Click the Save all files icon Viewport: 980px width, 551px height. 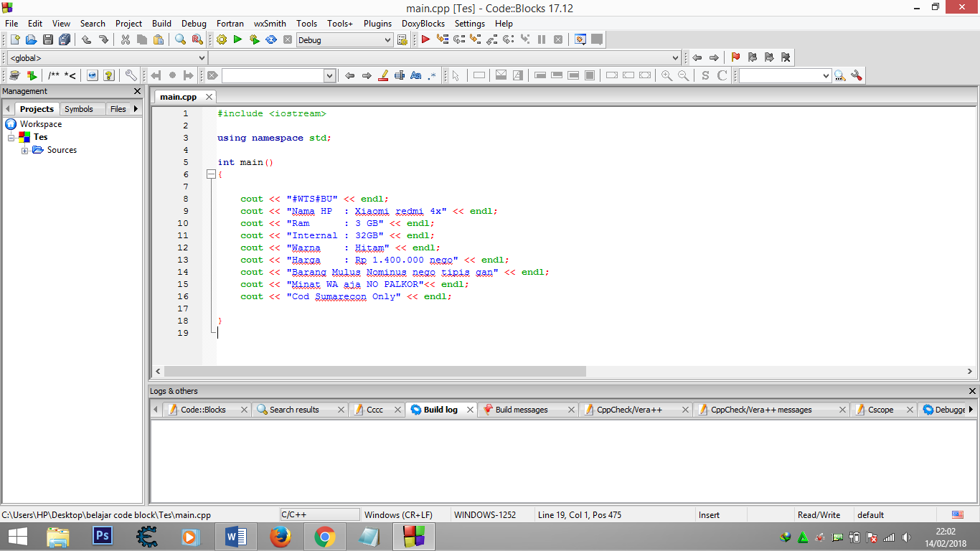(x=65, y=39)
